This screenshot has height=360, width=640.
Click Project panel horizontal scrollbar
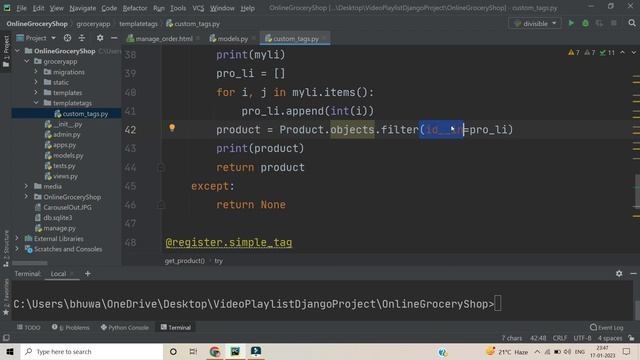(29, 263)
